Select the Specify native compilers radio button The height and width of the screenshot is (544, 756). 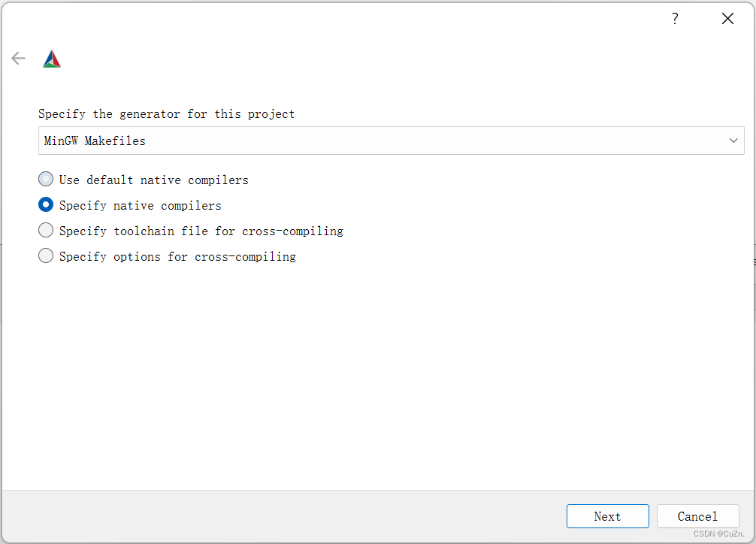[46, 205]
